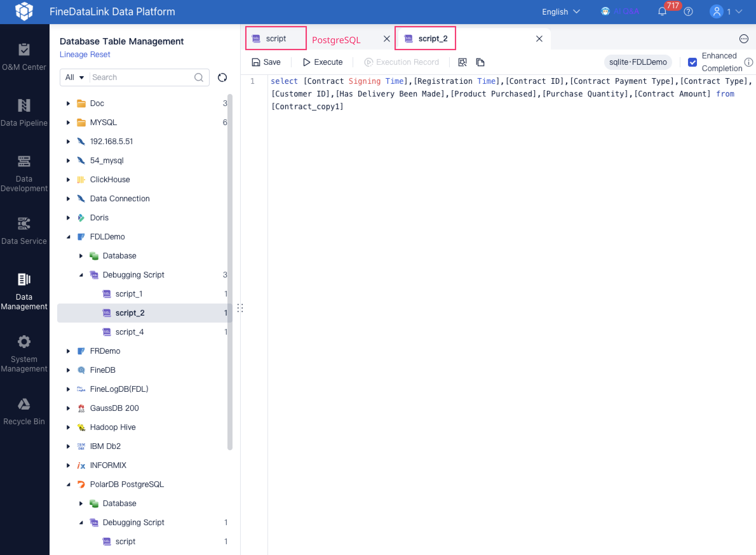Image resolution: width=756 pixels, height=555 pixels.
Task: Open the more options ellipsis icon
Action: tap(744, 39)
